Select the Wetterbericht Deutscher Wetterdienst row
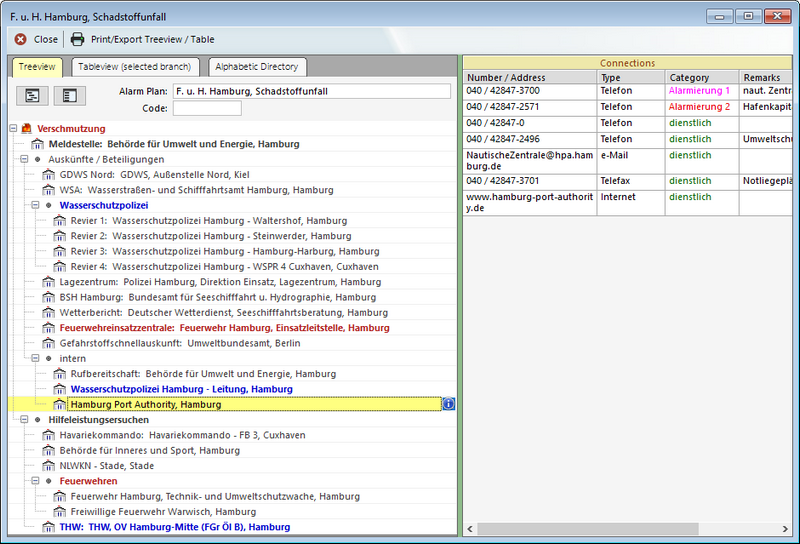 pos(223,312)
